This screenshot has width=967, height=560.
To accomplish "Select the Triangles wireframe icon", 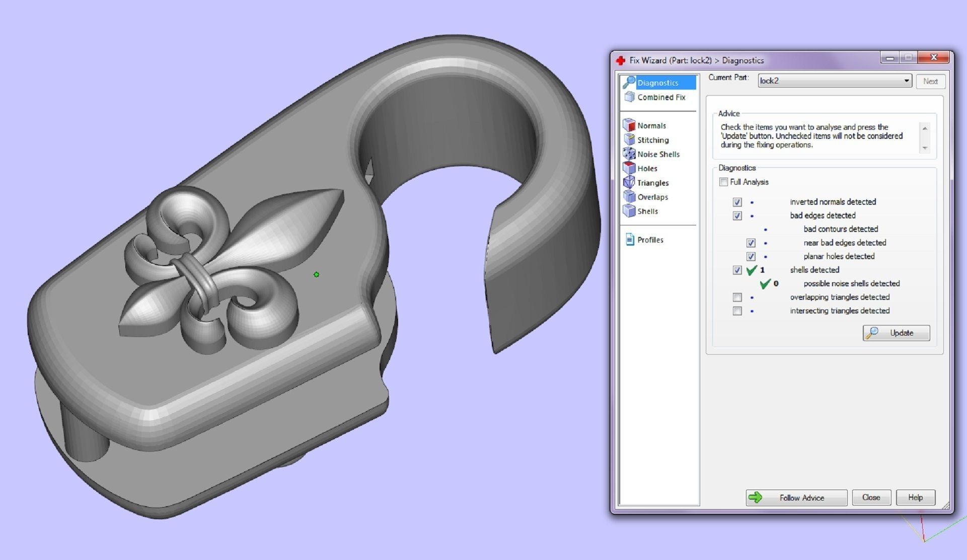I will click(x=629, y=183).
